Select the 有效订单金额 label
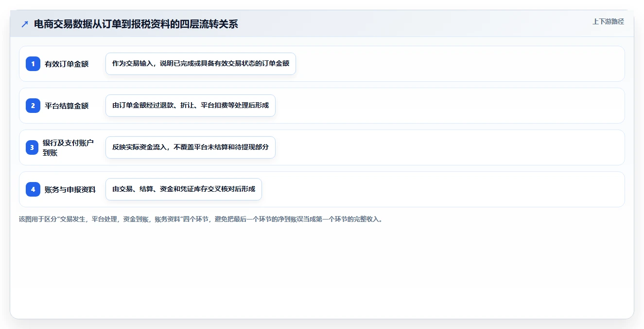The image size is (644, 329). [67, 64]
